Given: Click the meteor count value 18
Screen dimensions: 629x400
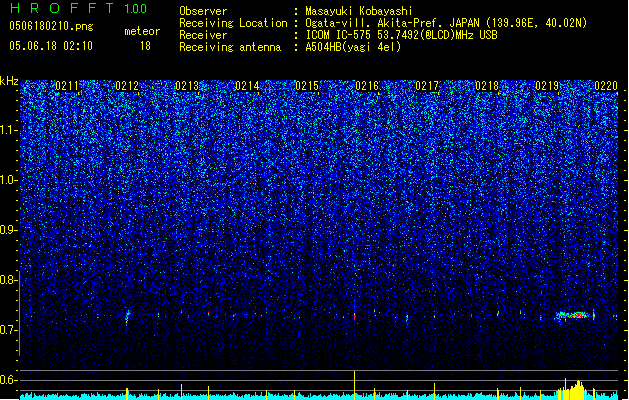Looking at the screenshot, I should click(x=145, y=46).
